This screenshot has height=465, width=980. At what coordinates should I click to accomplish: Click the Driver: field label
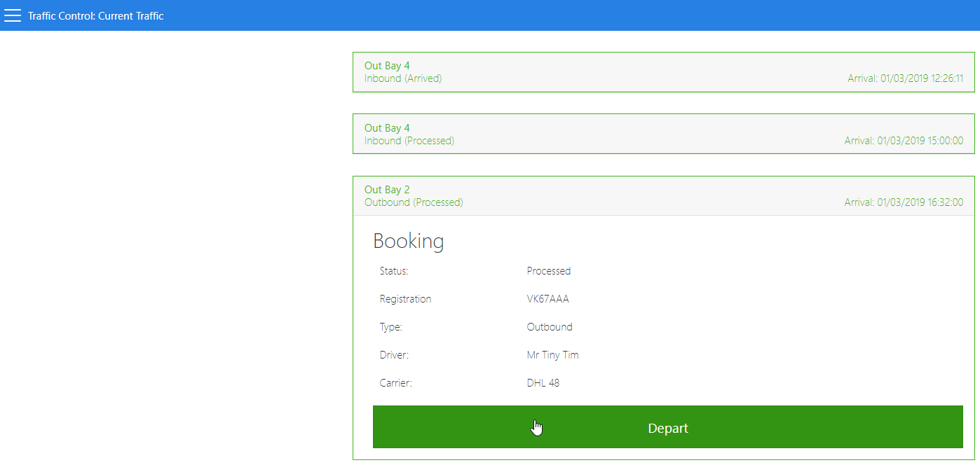393,355
